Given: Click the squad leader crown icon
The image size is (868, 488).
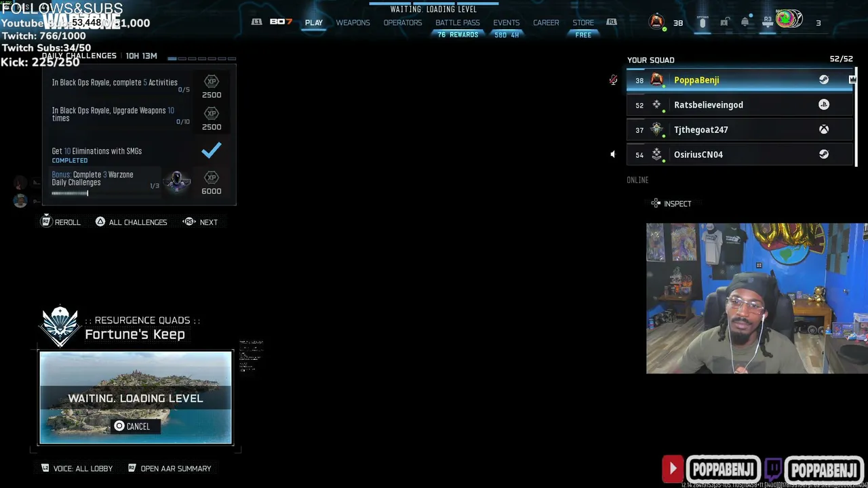Looking at the screenshot, I should (x=852, y=79).
